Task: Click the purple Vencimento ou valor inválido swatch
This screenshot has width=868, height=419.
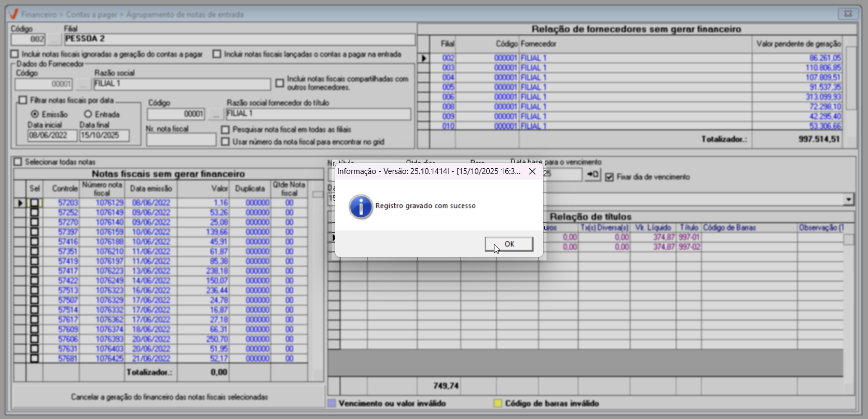Action: [x=332, y=403]
